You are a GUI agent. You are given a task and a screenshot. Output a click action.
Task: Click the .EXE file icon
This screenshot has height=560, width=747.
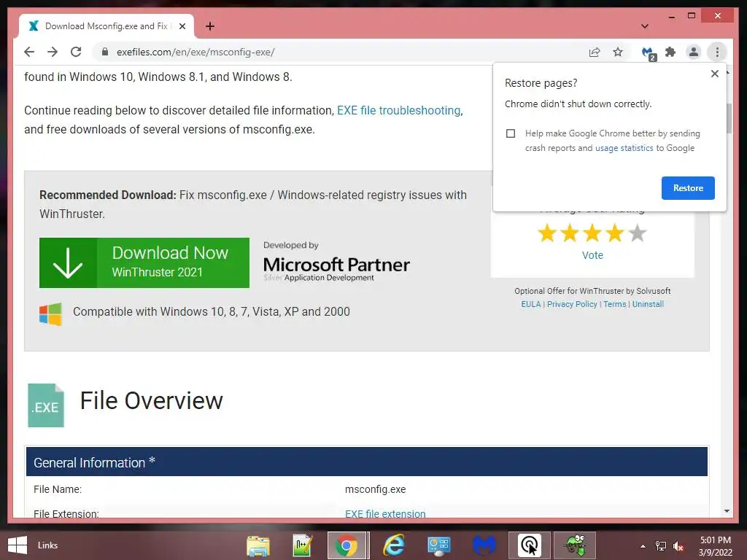pyautogui.click(x=46, y=405)
